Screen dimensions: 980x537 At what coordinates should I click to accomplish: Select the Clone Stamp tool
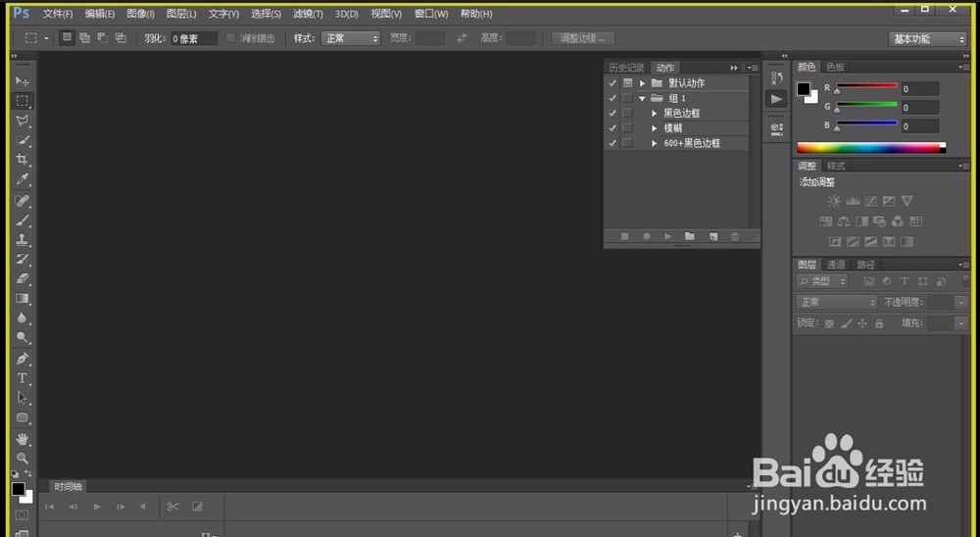(23, 239)
